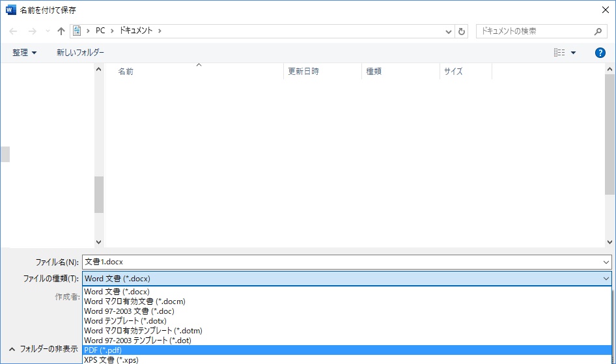Expand the chevron between PC and ドキュメント
616x364 pixels.
click(x=112, y=31)
